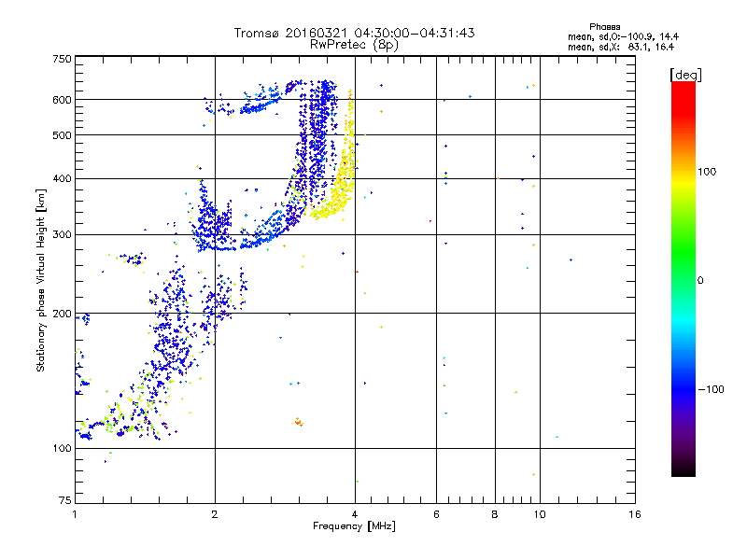Click the plot title 'Tromsø 20160321 04:30:00-04:31:43'
This screenshot has width=747, height=560.
click(x=354, y=33)
